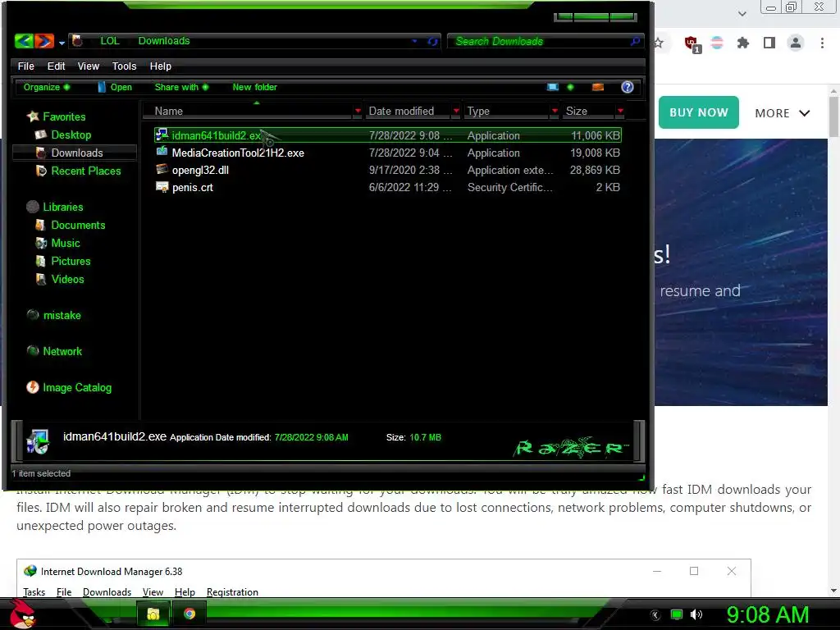Open the uBlock shield extension icon
This screenshot has width=840, height=630.
point(692,43)
